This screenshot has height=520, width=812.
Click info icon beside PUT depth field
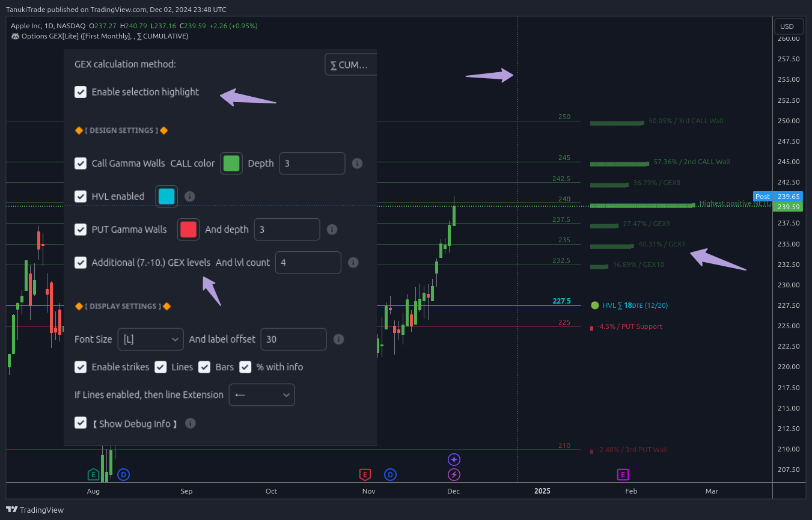point(332,230)
